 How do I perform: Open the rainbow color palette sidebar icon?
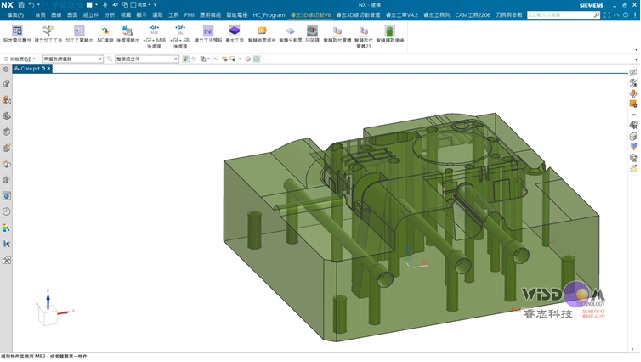[x=6, y=228]
